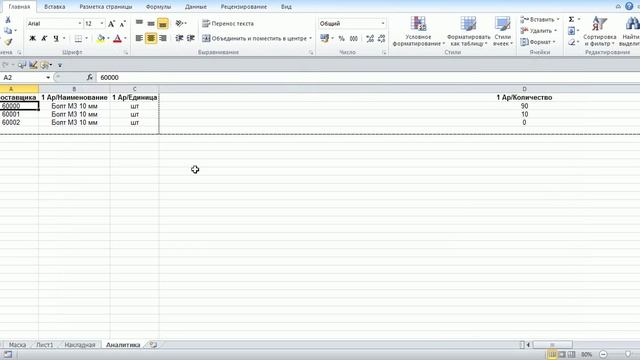Apply thousands separator 000 format
Image resolution: width=640 pixels, height=360 pixels.
pyautogui.click(x=353, y=38)
